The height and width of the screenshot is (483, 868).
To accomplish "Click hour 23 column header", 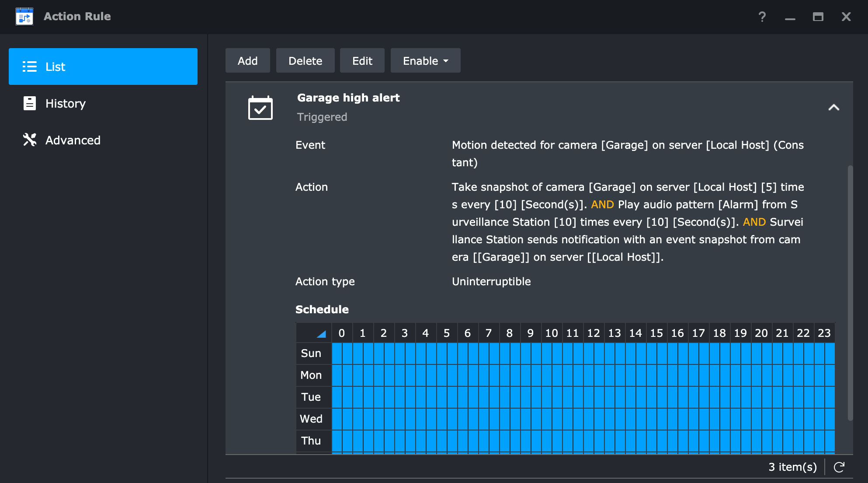I will tap(824, 333).
